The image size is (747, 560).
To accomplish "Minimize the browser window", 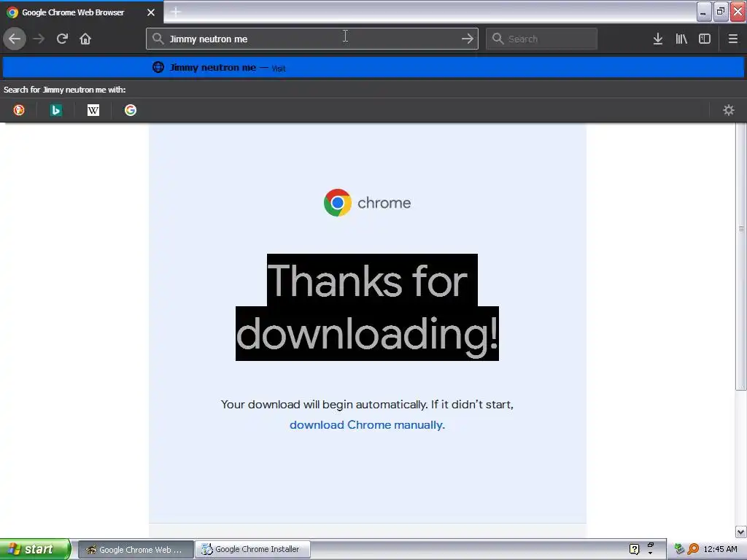I will point(704,12).
